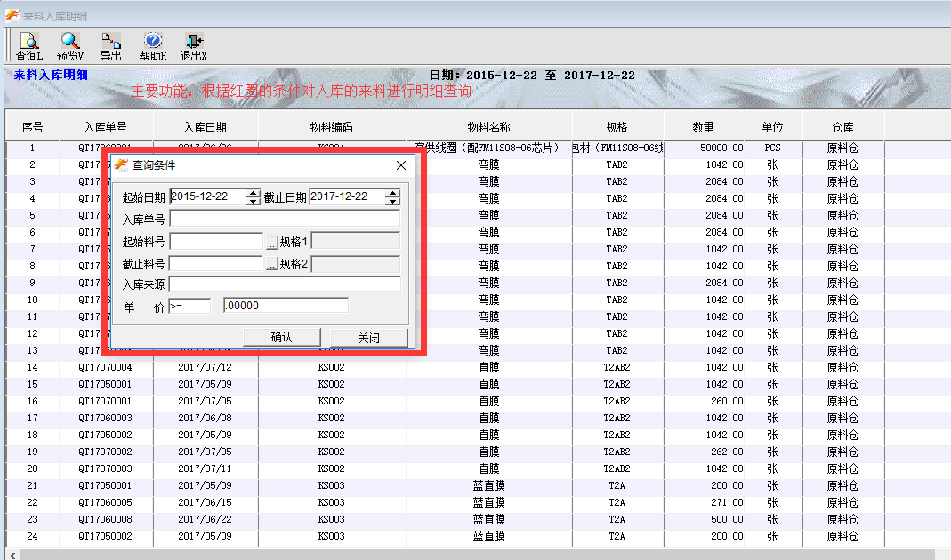Click the 起始日期 date field
Viewport: 951px width, 560px height.
[x=208, y=196]
